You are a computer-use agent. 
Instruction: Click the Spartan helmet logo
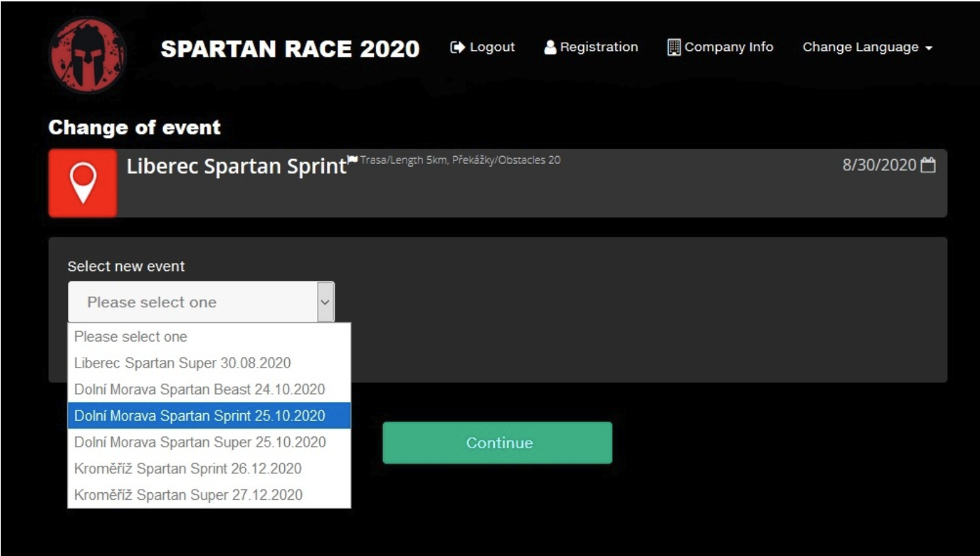(x=87, y=55)
